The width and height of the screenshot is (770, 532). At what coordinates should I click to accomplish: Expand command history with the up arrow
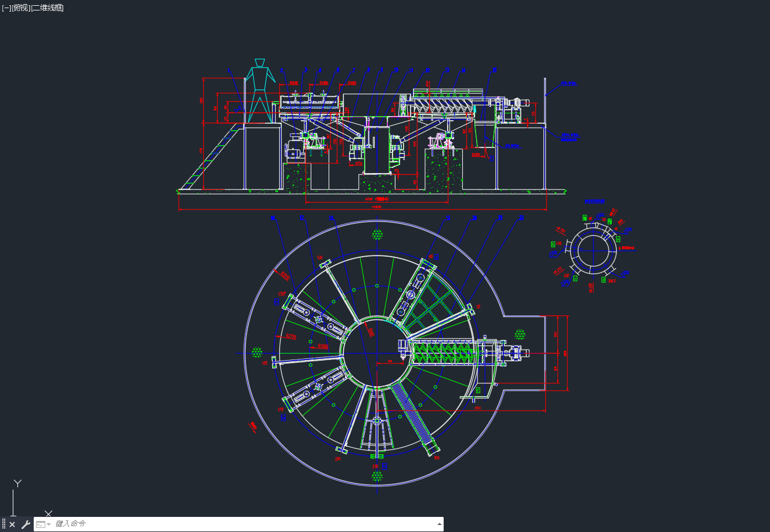coord(439,524)
